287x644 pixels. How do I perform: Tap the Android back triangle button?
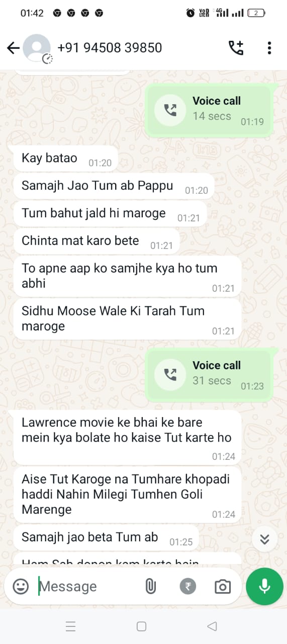[x=212, y=626]
